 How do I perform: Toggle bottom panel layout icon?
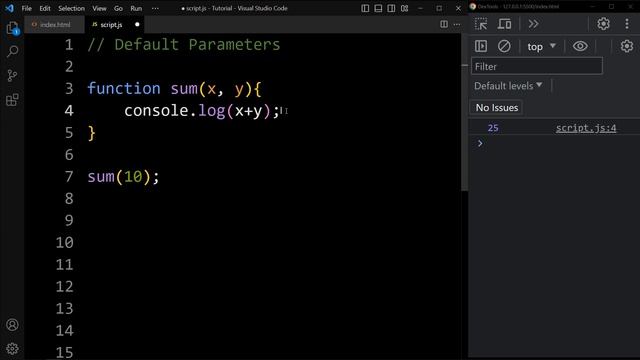coord(378,8)
